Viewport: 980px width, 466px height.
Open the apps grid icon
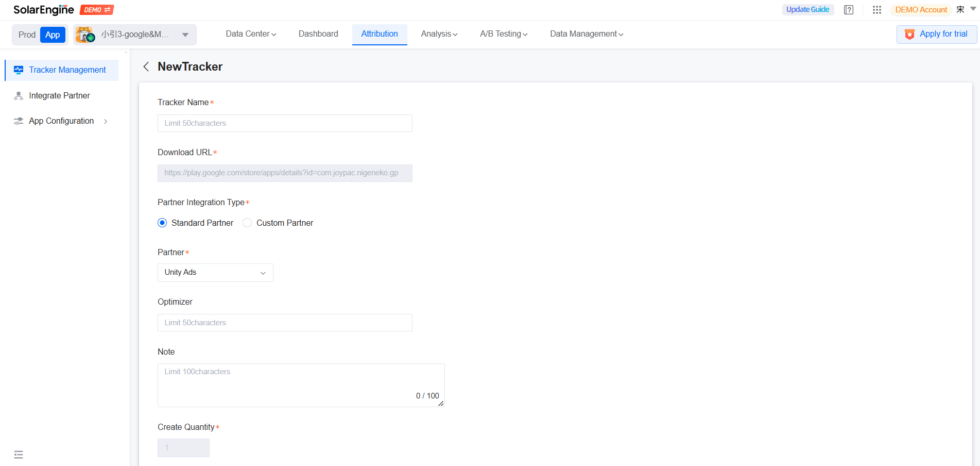(x=877, y=10)
